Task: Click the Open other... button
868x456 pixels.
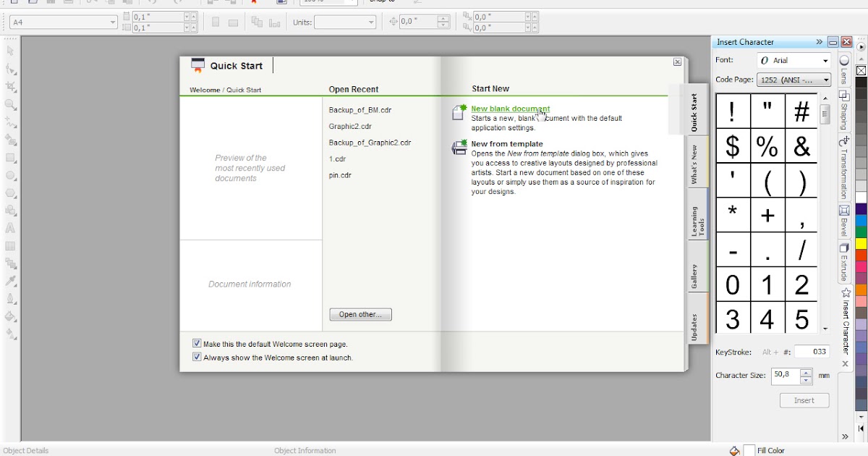Action: pos(360,315)
